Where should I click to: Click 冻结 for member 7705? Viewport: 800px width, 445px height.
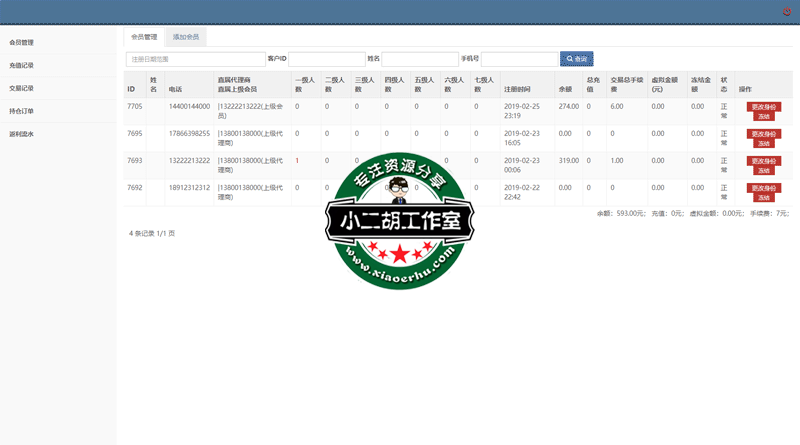[764, 116]
